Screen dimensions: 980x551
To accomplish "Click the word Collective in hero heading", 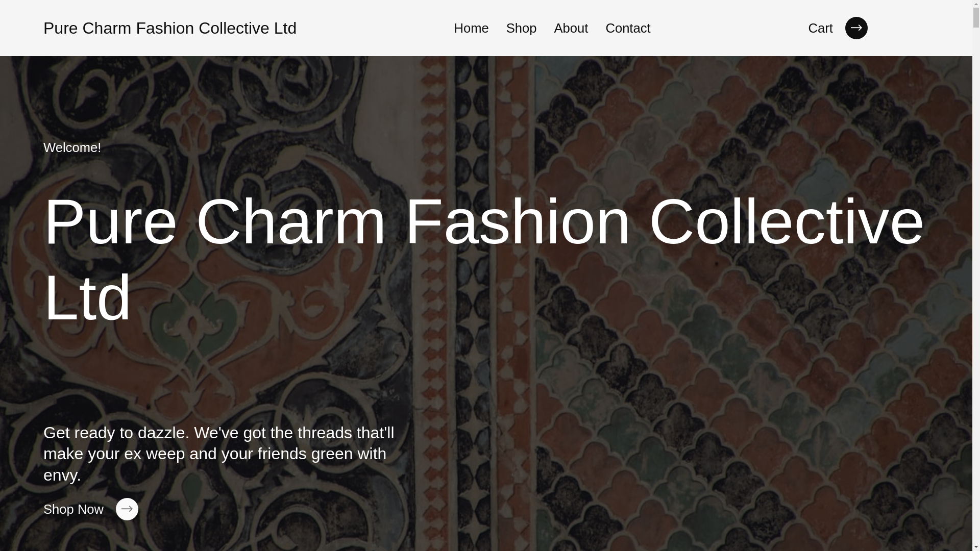I will tap(786, 221).
